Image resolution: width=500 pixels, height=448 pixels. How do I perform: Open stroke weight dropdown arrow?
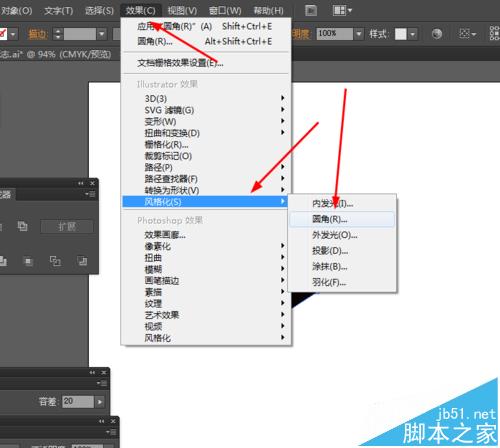(102, 34)
